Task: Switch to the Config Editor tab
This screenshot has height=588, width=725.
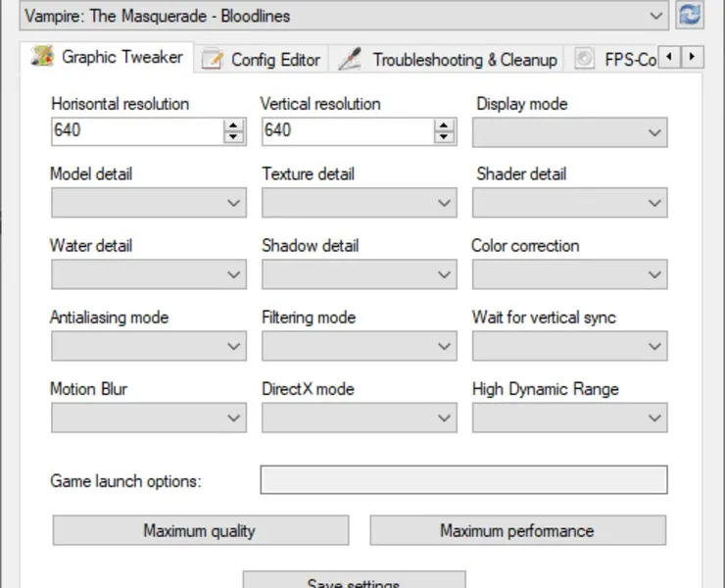Action: [x=261, y=59]
